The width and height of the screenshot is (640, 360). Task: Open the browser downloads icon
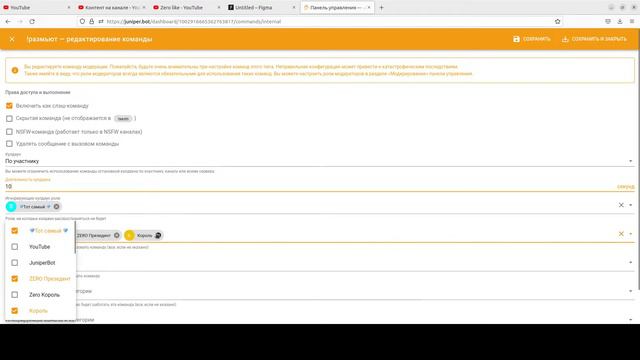tap(620, 21)
